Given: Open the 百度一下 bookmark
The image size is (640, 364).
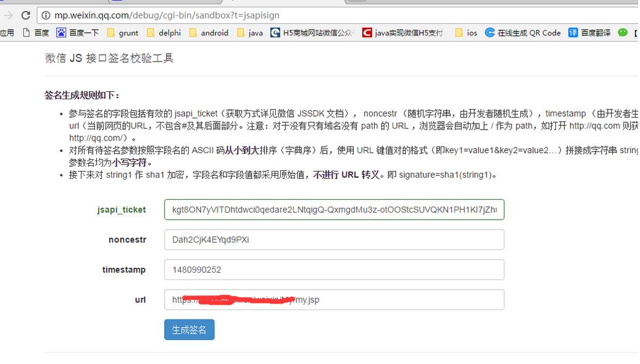Looking at the screenshot, I should [78, 33].
